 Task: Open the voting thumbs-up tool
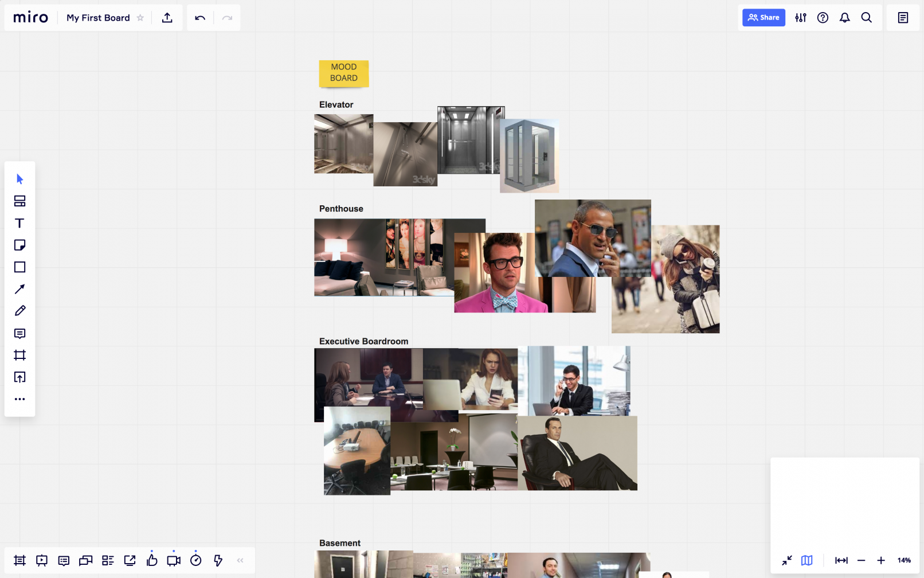click(152, 560)
